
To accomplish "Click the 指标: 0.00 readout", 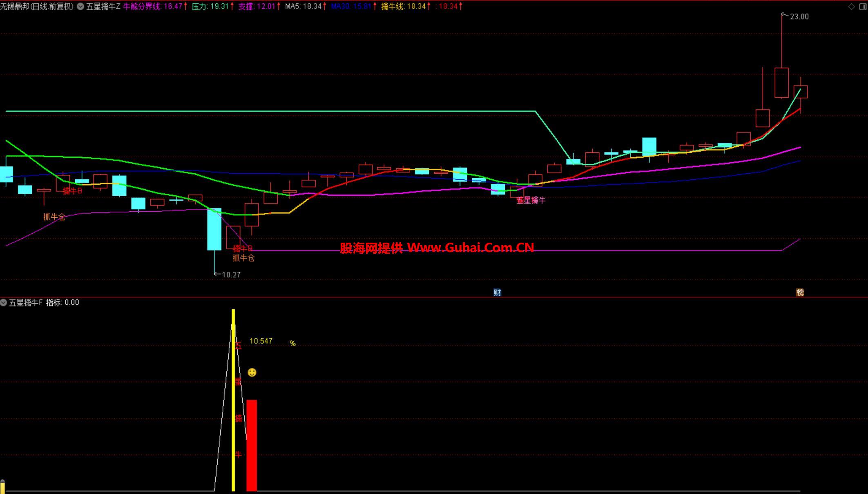I will pyautogui.click(x=62, y=302).
